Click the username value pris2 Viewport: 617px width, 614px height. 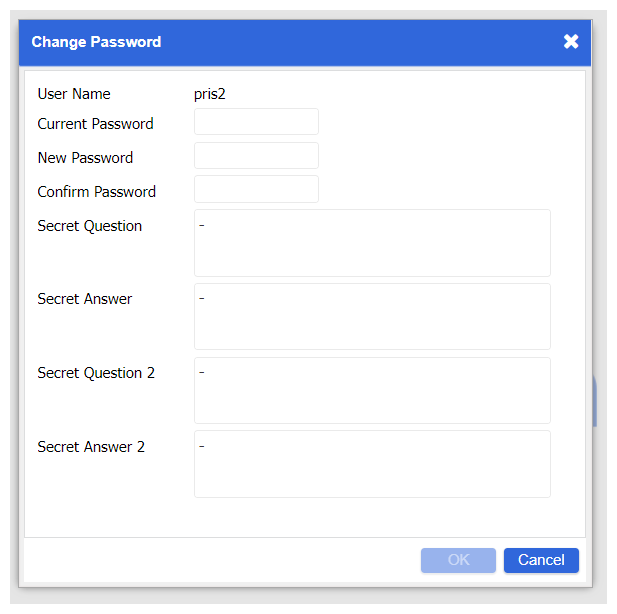[210, 94]
